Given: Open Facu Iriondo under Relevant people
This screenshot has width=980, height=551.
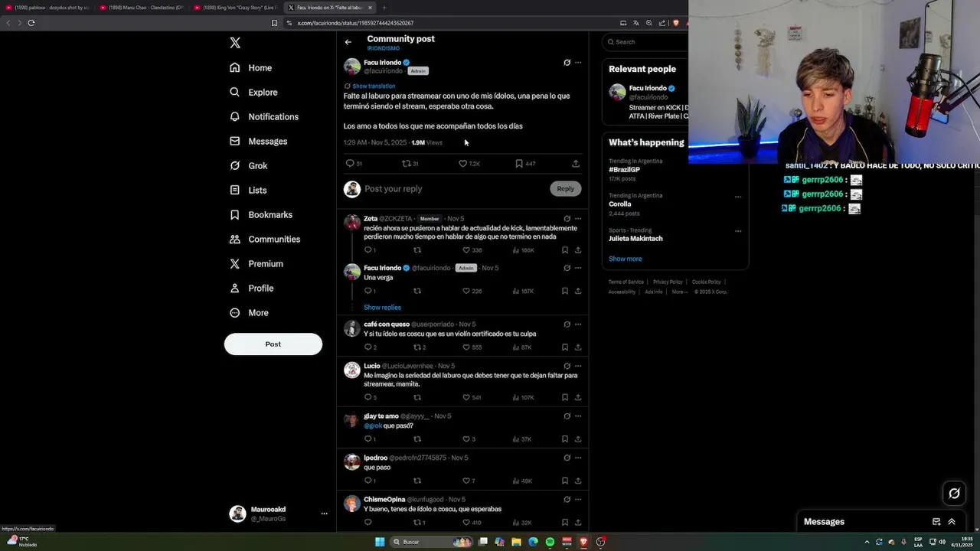Looking at the screenshot, I should coord(647,88).
